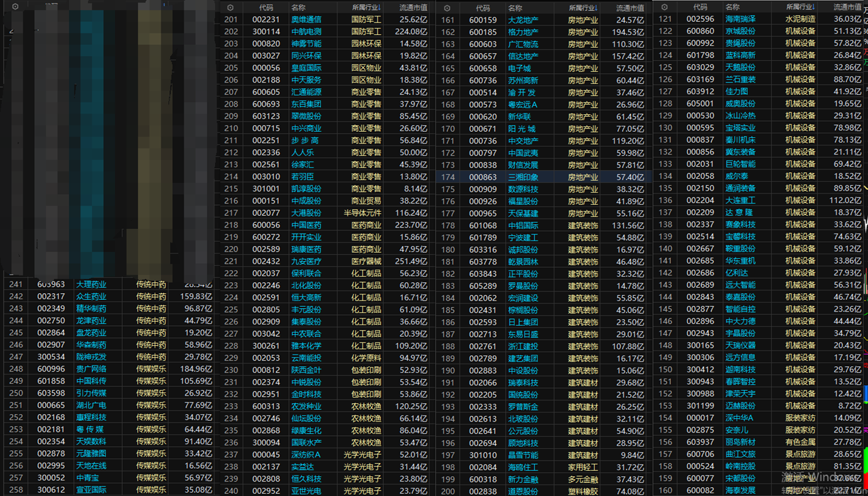Select stock 众生药业
The height and width of the screenshot is (496, 868).
pos(91,297)
